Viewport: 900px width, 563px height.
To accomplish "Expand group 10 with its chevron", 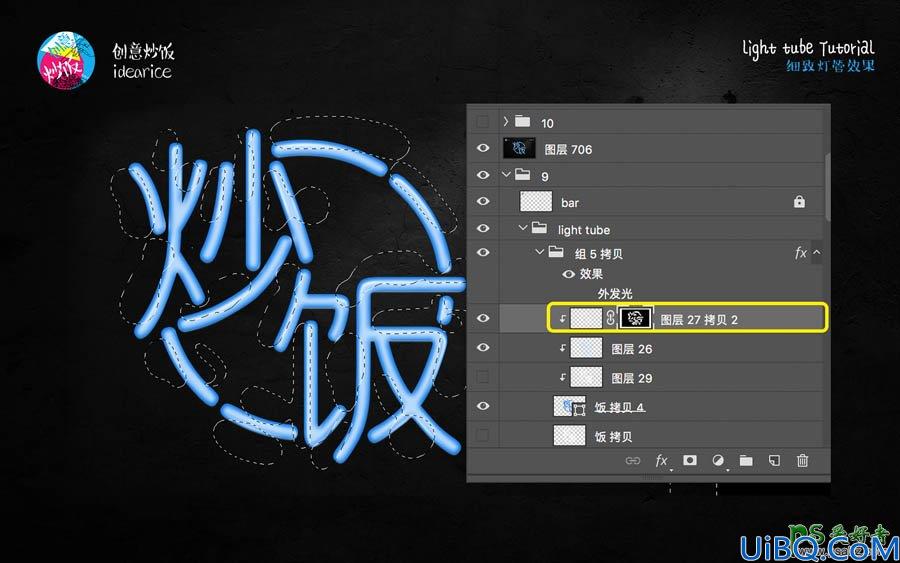I will coord(505,121).
